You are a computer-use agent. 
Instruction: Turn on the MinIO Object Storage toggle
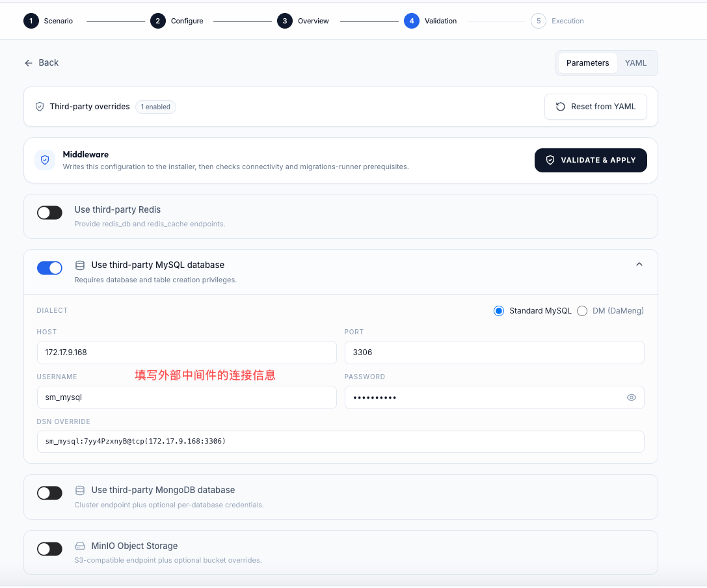coord(49,549)
